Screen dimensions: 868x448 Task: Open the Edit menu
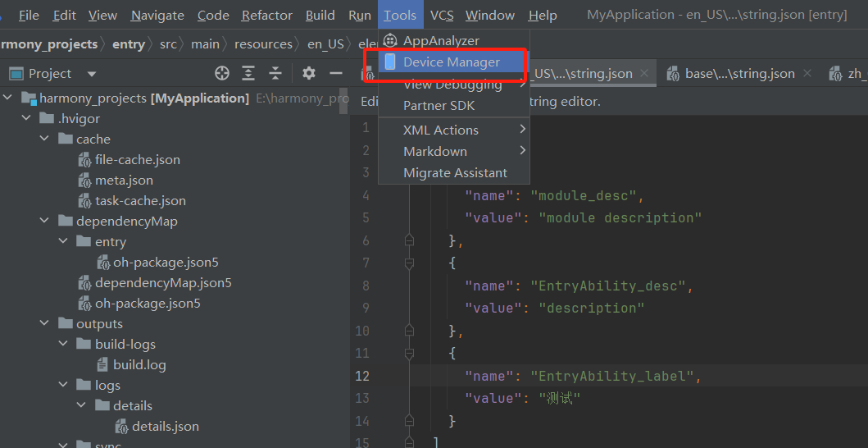click(64, 15)
